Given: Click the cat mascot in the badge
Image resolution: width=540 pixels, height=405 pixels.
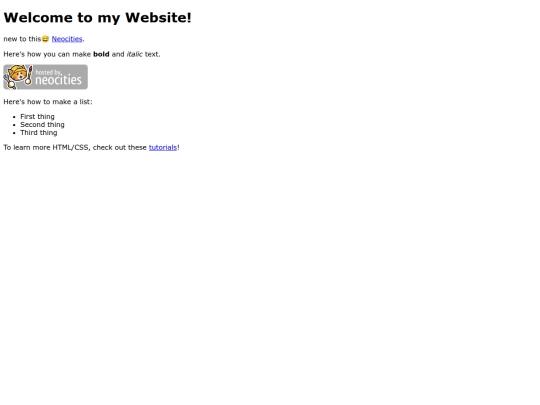Looking at the screenshot, I should [17, 76].
